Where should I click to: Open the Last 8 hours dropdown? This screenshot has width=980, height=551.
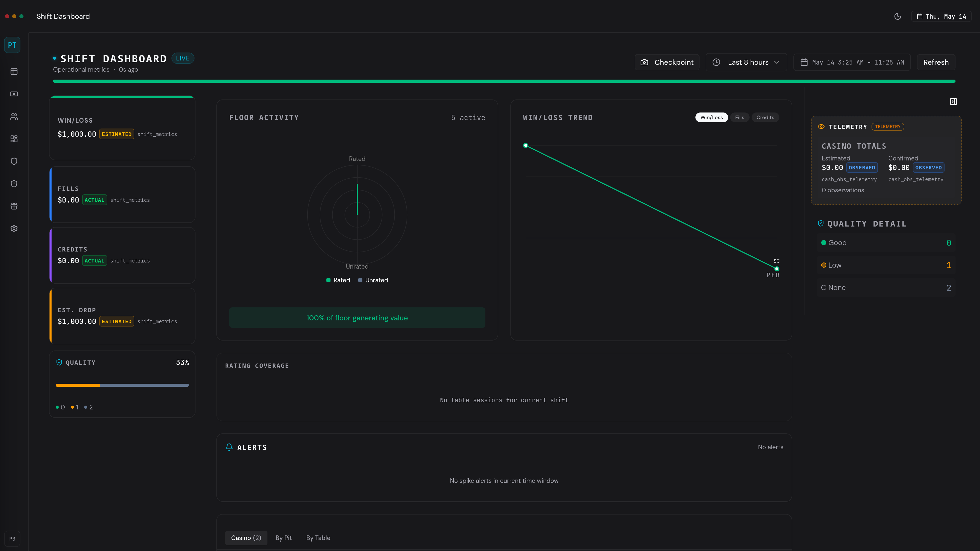click(746, 62)
